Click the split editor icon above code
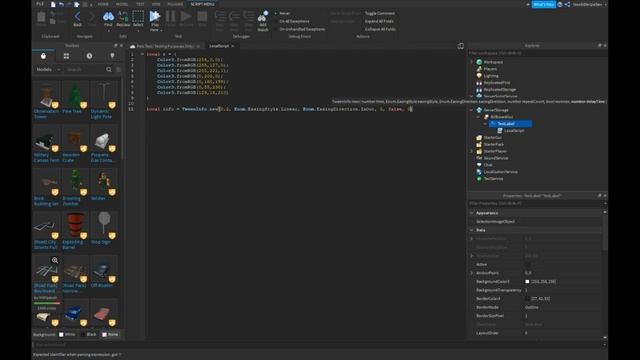 (x=460, y=46)
